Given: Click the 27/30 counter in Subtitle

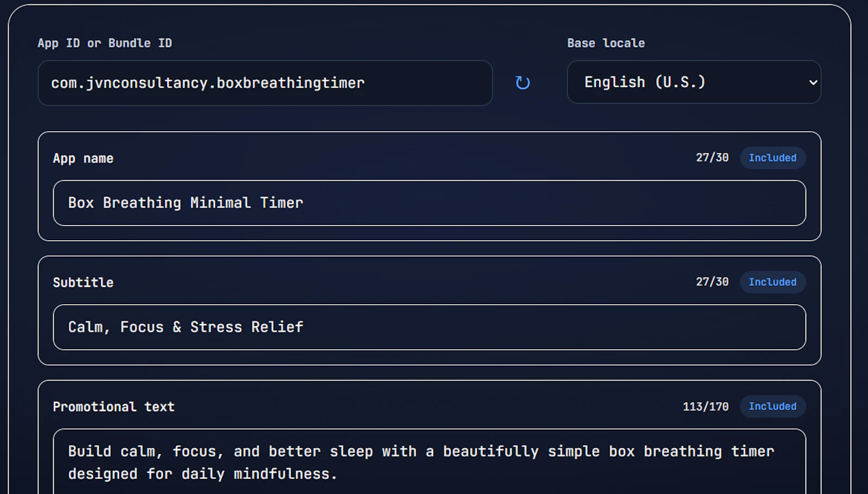Looking at the screenshot, I should [712, 282].
